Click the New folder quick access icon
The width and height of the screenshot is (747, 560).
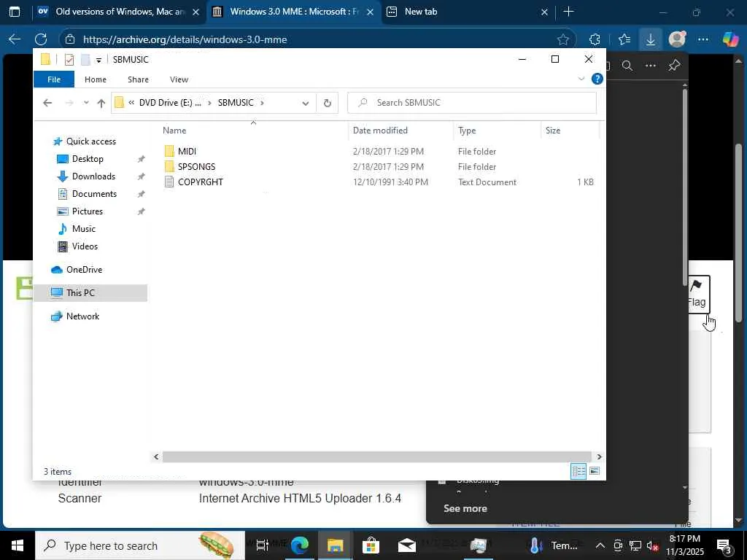[x=86, y=60]
